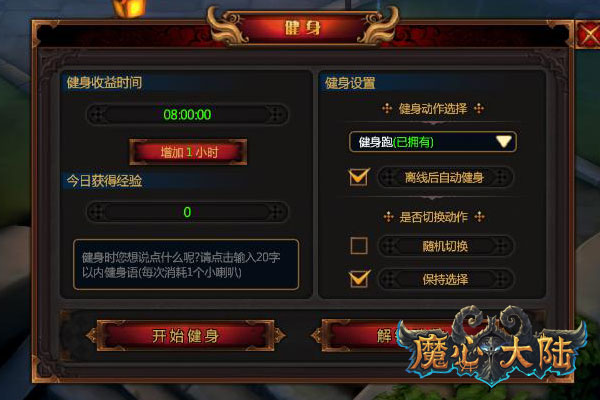600x400 pixels.
Task: Click the 增加1小时 button
Action: (188, 152)
